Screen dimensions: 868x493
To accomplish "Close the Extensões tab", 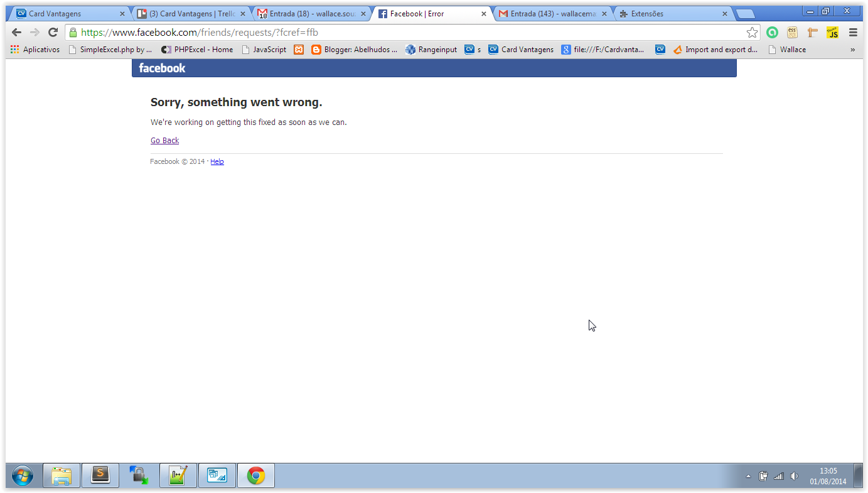I will pos(724,14).
